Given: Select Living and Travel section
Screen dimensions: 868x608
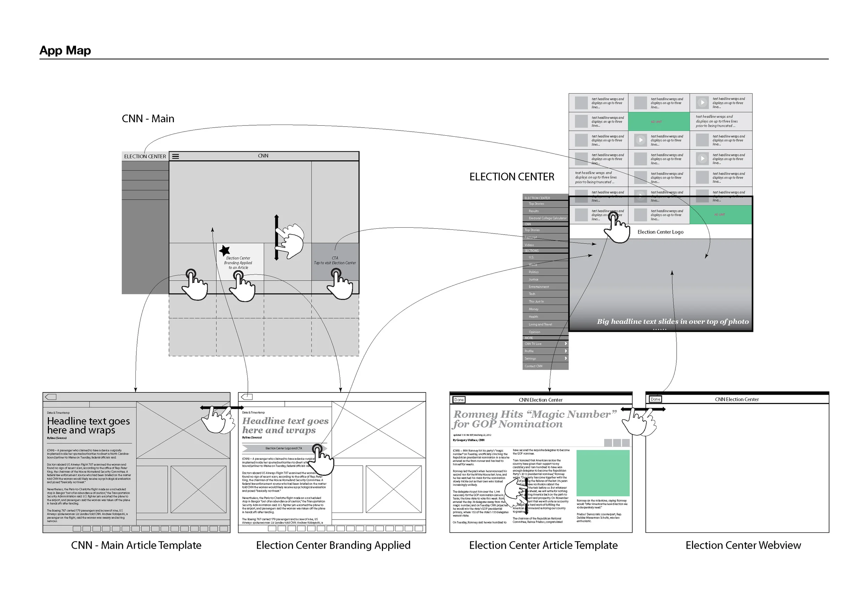Looking at the screenshot, I should click(x=545, y=324).
